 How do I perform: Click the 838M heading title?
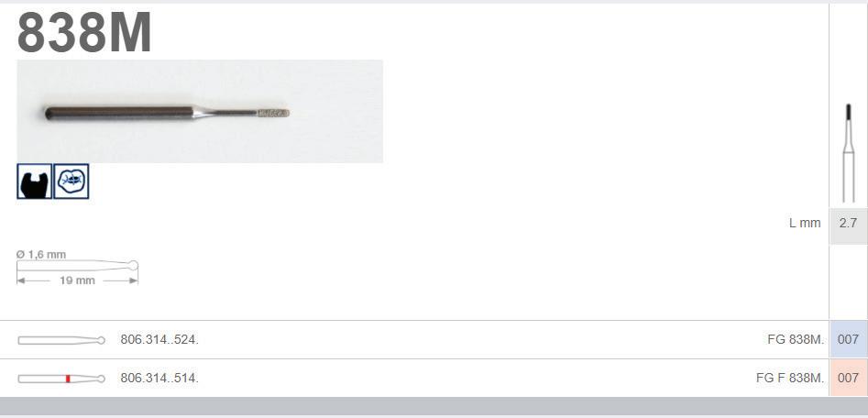tap(84, 32)
